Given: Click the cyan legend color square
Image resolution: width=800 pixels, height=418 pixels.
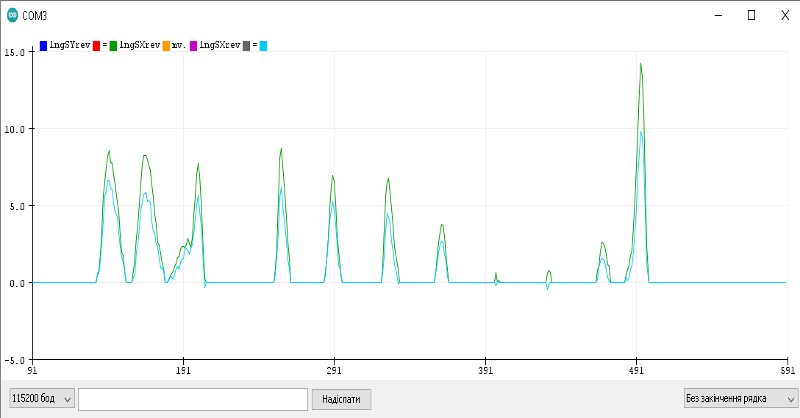Looking at the screenshot, I should pos(264,45).
